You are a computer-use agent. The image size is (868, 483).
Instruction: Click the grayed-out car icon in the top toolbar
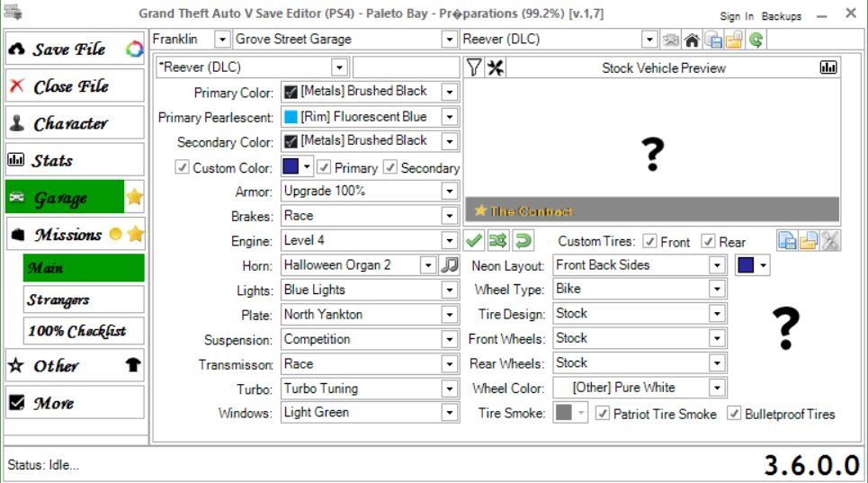(x=670, y=40)
